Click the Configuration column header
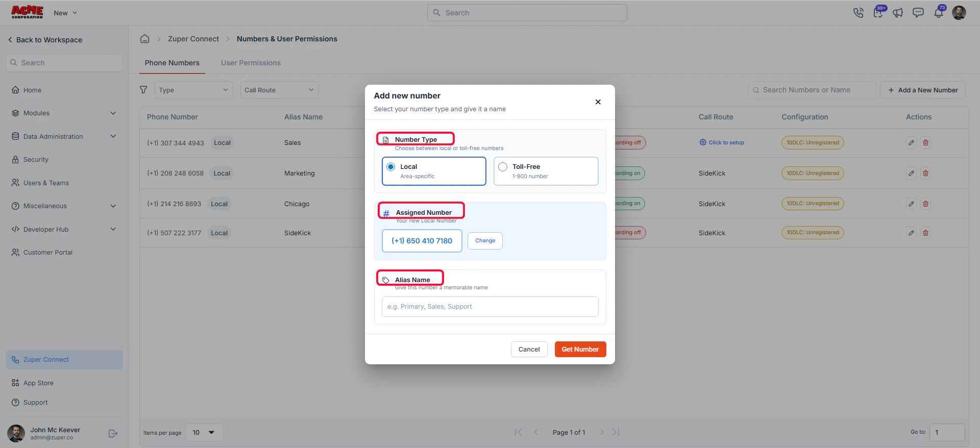Viewport: 980px width, 448px height. click(x=805, y=117)
